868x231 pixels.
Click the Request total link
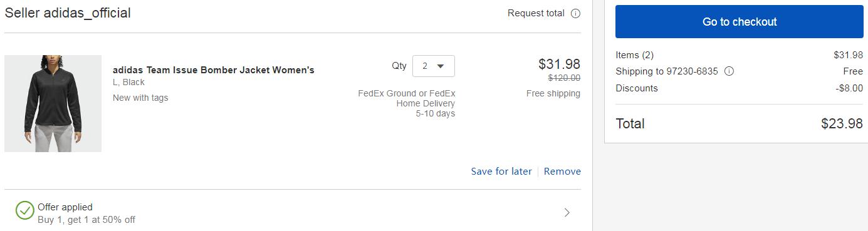536,13
